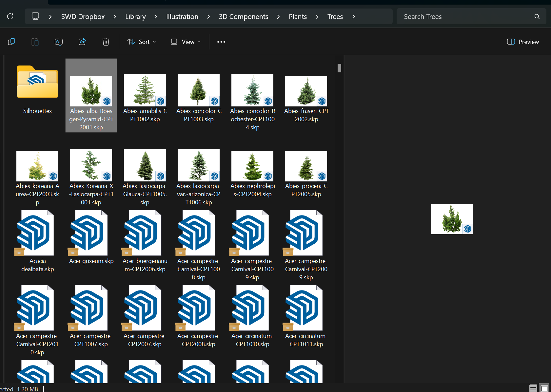Select Abies-alba-Boesger-Pyramid-CPT2001.skp thumbnail
This screenshot has width=551, height=392.
point(91,91)
